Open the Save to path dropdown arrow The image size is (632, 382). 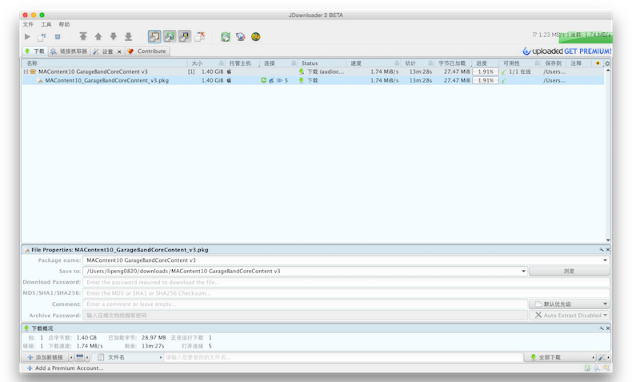click(524, 271)
